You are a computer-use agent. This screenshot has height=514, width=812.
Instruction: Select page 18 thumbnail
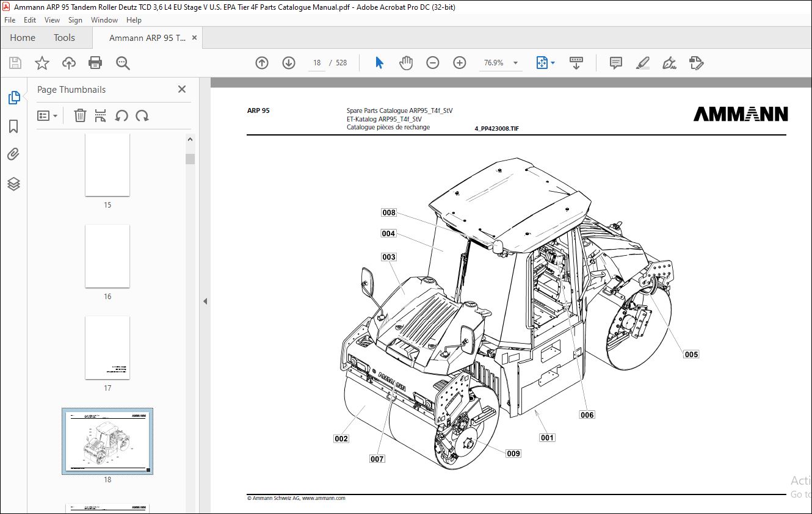pyautogui.click(x=107, y=441)
